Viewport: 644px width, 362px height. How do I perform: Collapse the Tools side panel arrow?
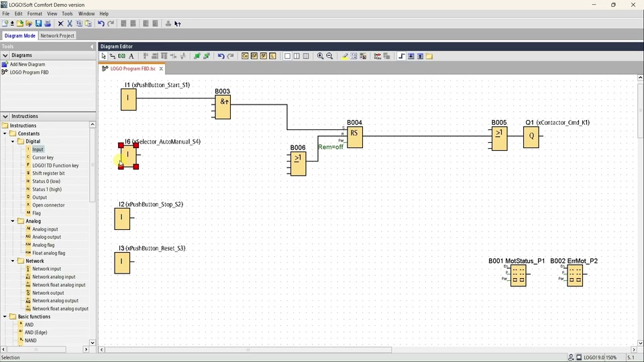pyautogui.click(x=92, y=47)
